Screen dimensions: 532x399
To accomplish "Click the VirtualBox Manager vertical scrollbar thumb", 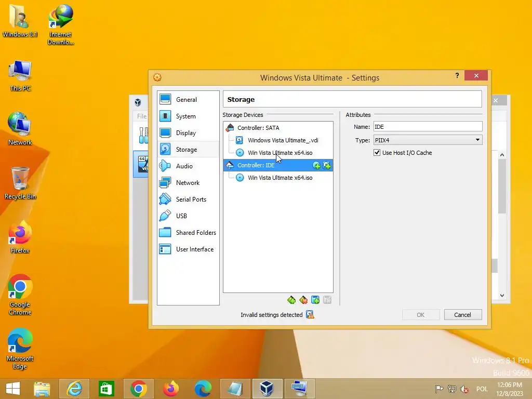I will click(x=502, y=186).
